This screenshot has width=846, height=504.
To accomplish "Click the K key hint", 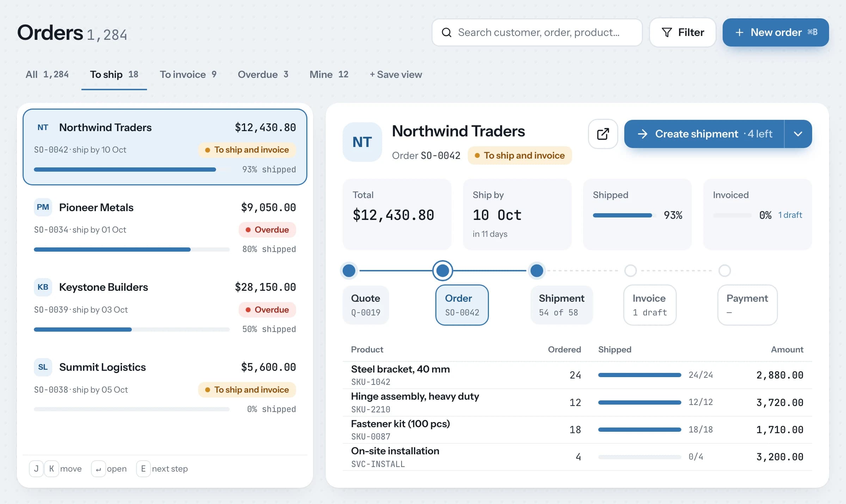I will tap(51, 469).
